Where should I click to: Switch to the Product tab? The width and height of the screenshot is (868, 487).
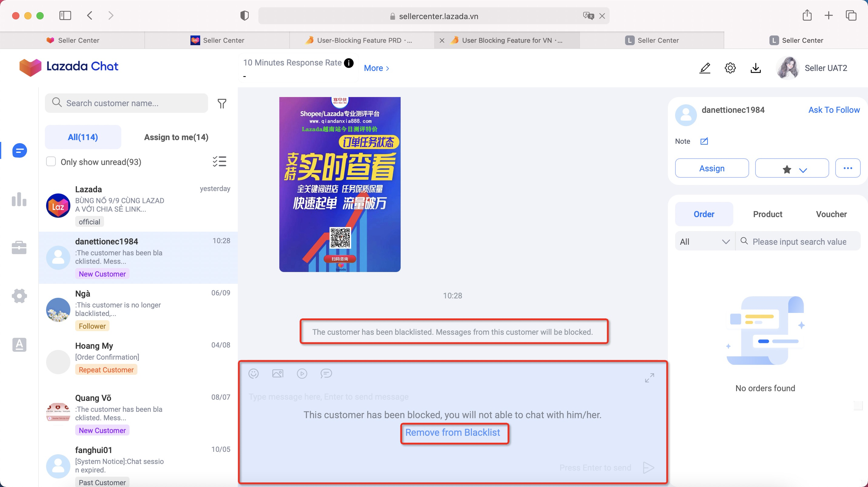click(x=768, y=214)
